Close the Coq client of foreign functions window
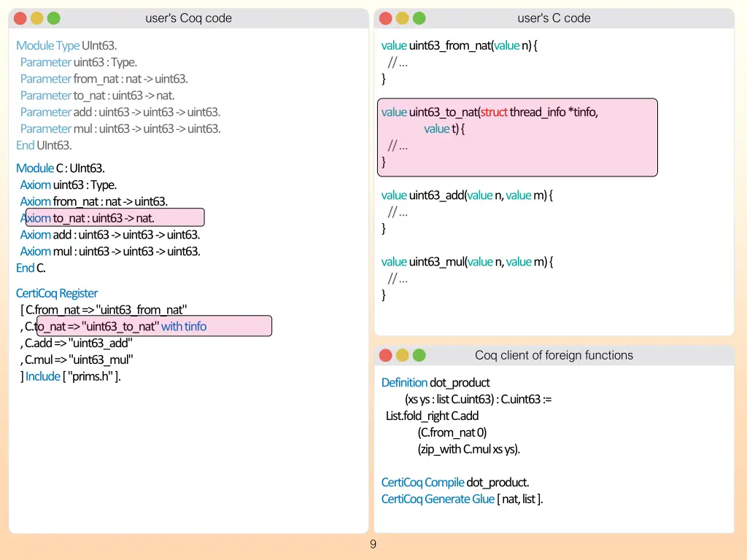Screen dimensions: 747x560 coord(385,355)
